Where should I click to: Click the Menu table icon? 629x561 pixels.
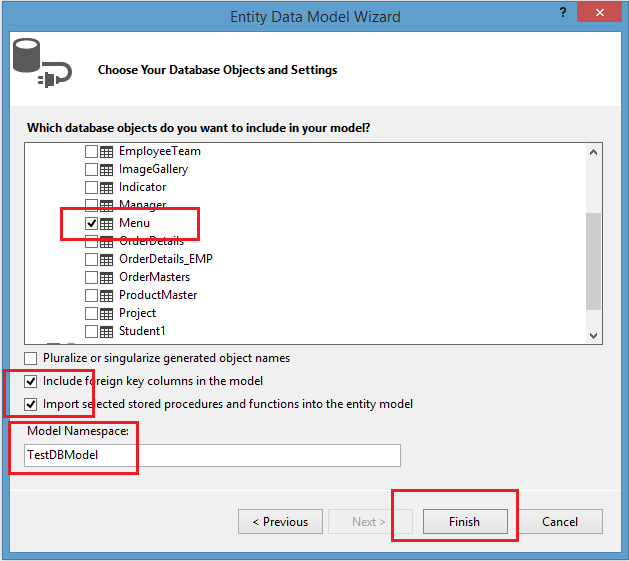[107, 223]
